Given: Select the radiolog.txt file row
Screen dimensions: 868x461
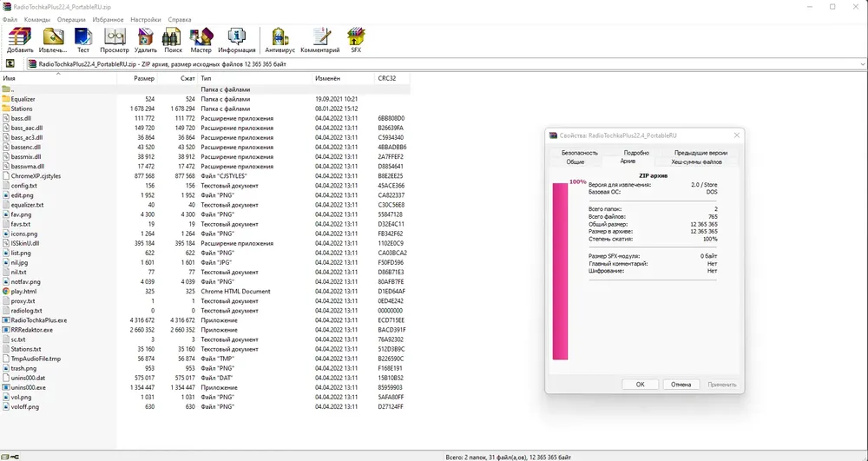Looking at the screenshot, I should 205,311.
